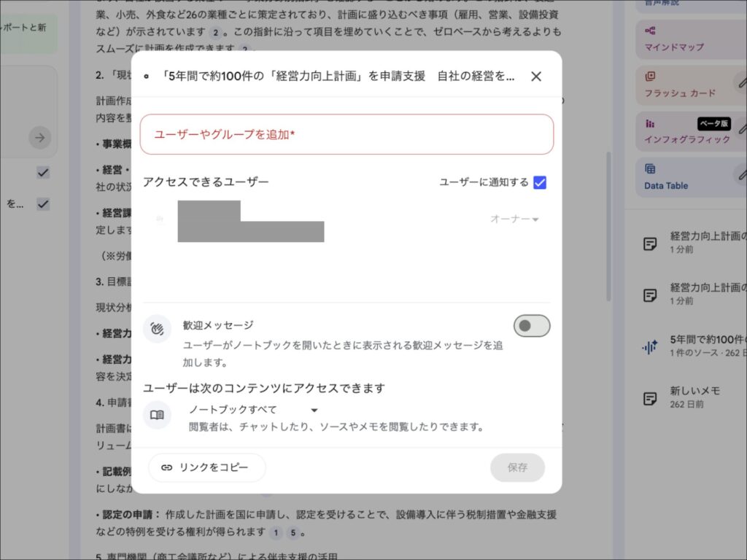Viewport: 747px width, 560px height.
Task: Click the ユーザーやグループを追加 input field
Action: (347, 134)
